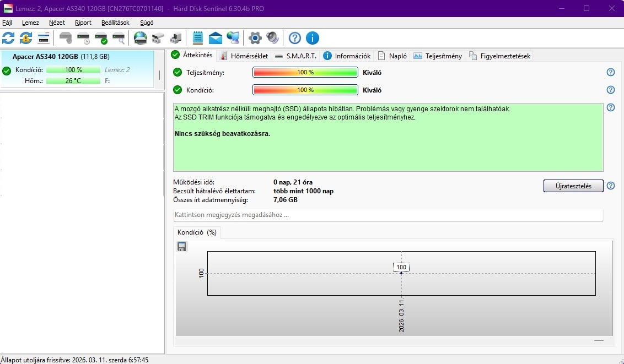Click the 'Lemez: 2' label in disk list
624x364 pixels.
pos(117,69)
